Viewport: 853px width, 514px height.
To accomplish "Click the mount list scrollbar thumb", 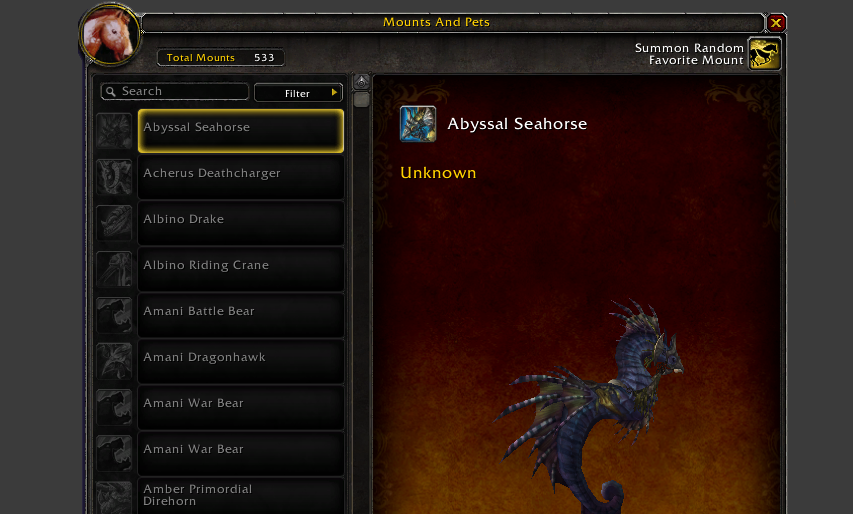I will coord(361,100).
